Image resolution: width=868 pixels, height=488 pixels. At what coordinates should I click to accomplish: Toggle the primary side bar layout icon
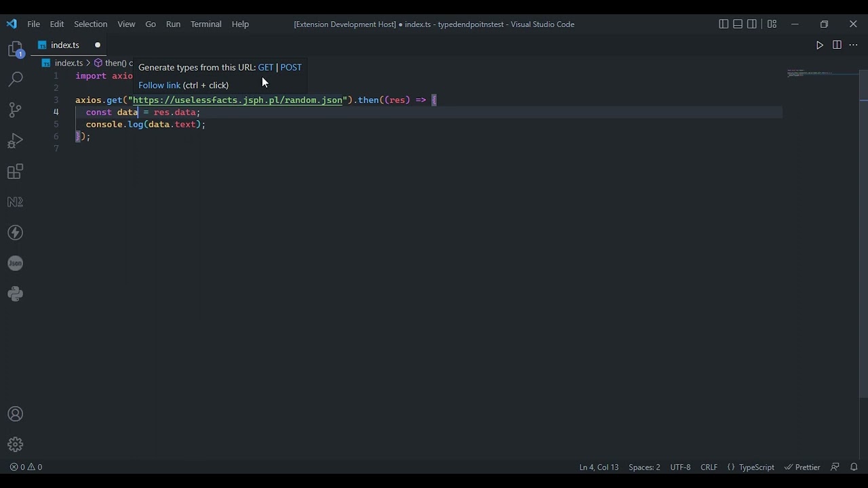point(724,24)
